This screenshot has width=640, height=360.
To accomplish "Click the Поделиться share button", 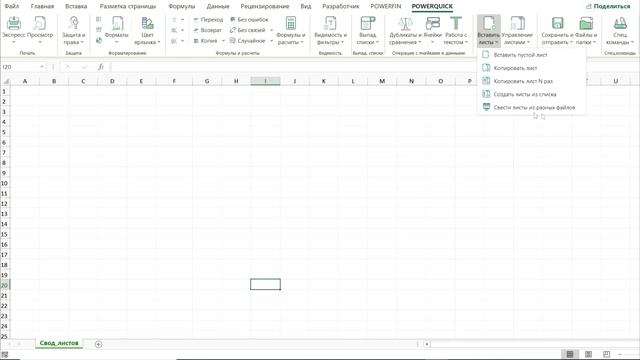I will [608, 7].
